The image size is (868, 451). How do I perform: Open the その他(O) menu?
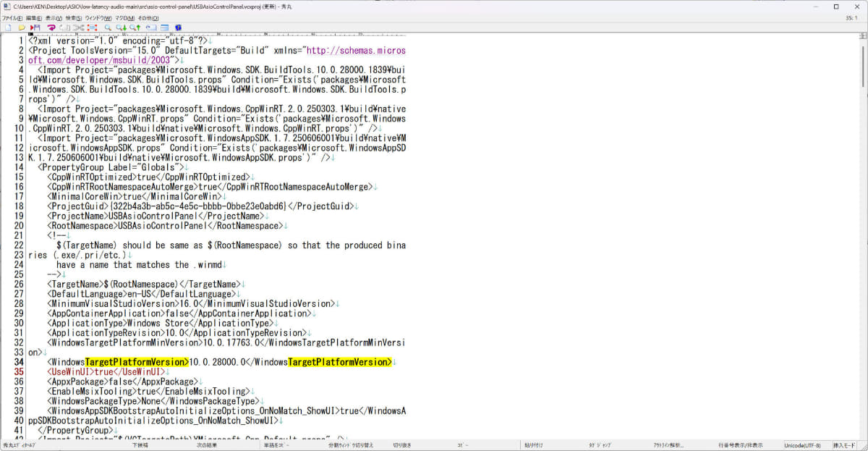click(x=148, y=17)
